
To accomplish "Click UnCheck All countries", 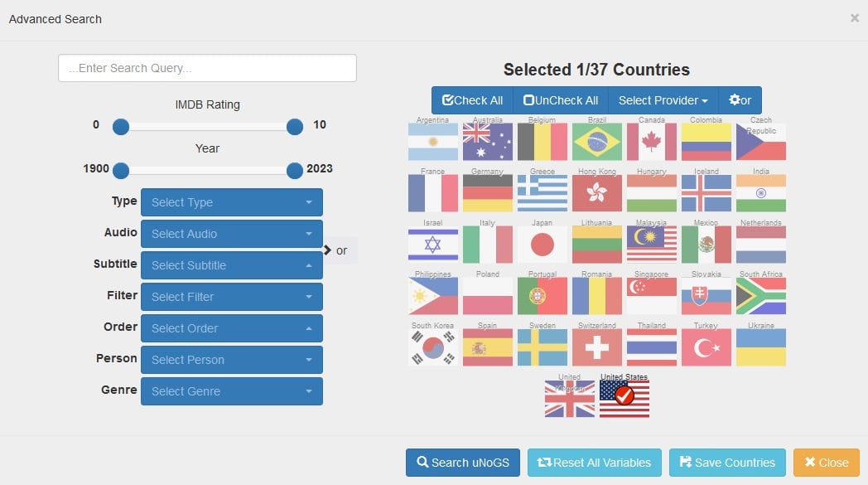I will point(561,100).
